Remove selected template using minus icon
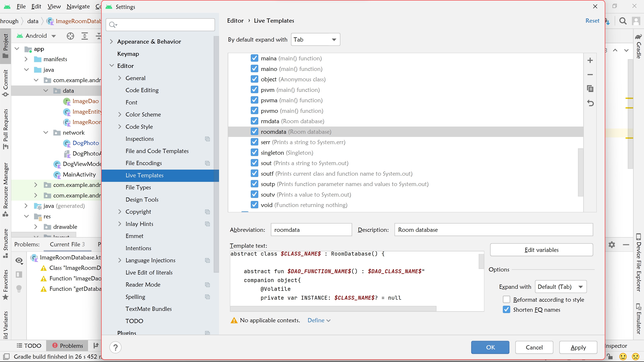This screenshot has width=644, height=362. pos(590,74)
